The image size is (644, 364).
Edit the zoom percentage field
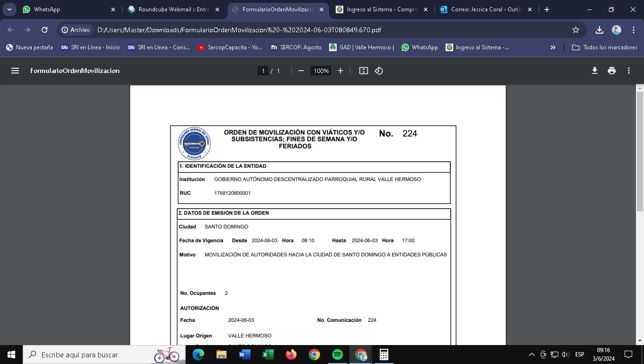(x=321, y=71)
